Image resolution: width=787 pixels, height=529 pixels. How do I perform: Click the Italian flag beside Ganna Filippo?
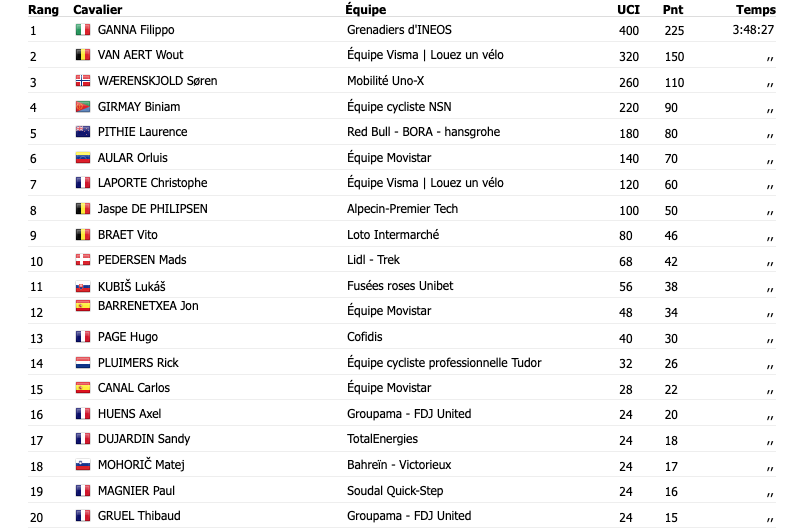point(83,30)
